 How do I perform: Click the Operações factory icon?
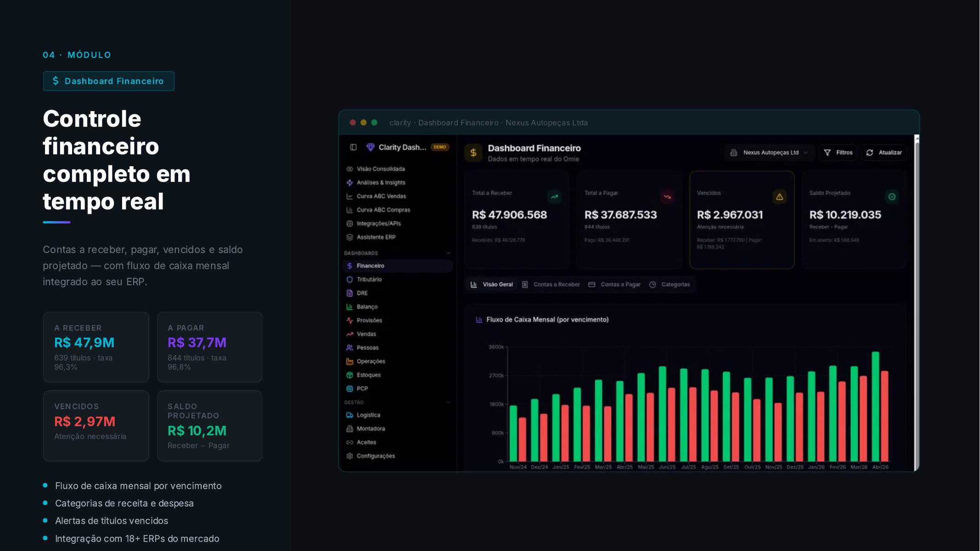pyautogui.click(x=349, y=361)
